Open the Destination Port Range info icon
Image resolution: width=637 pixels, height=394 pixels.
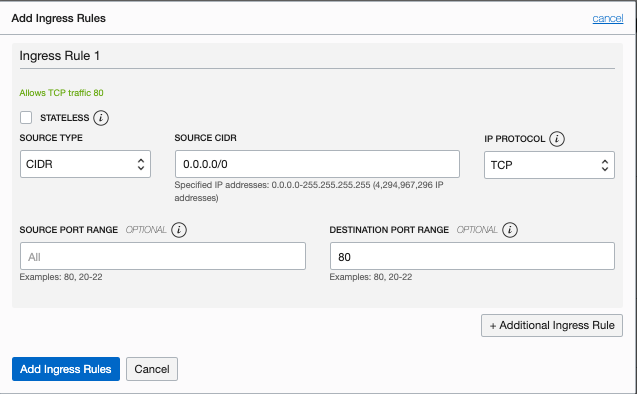tap(510, 230)
